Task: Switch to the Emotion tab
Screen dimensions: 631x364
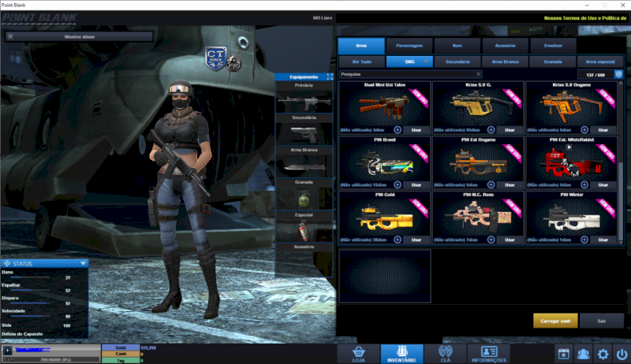Action: click(x=553, y=46)
